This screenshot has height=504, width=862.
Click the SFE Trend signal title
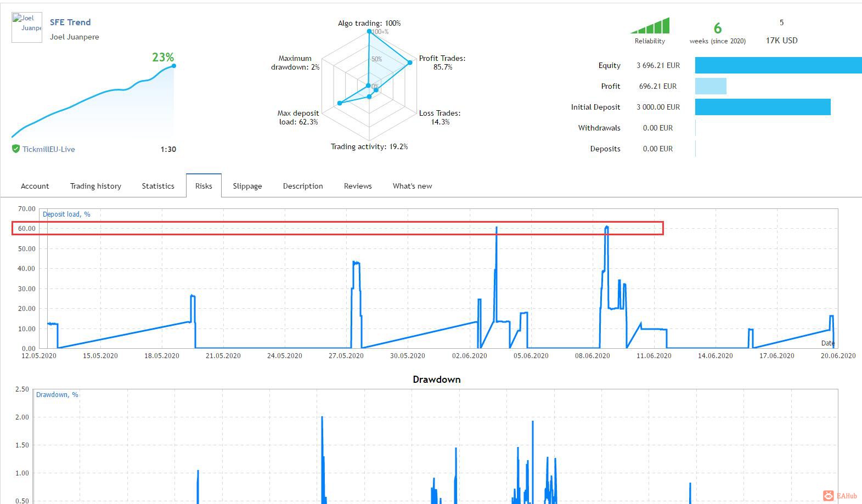(x=70, y=22)
